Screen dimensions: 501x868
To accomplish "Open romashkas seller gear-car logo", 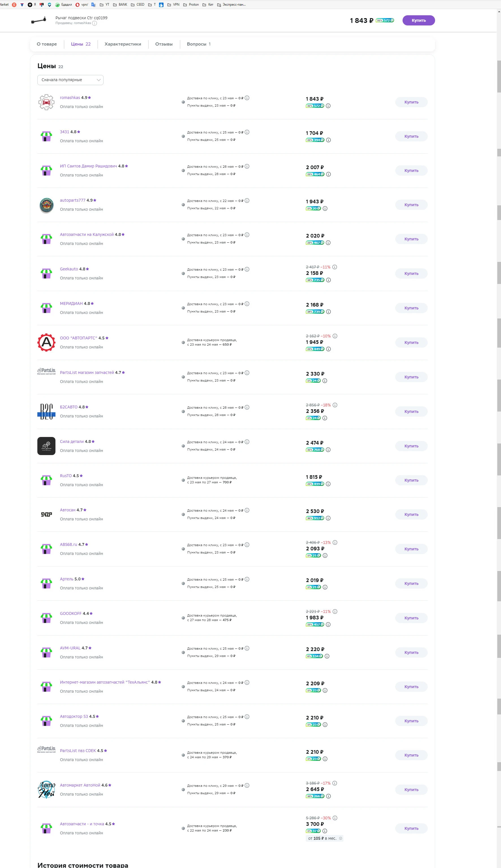I will click(46, 102).
